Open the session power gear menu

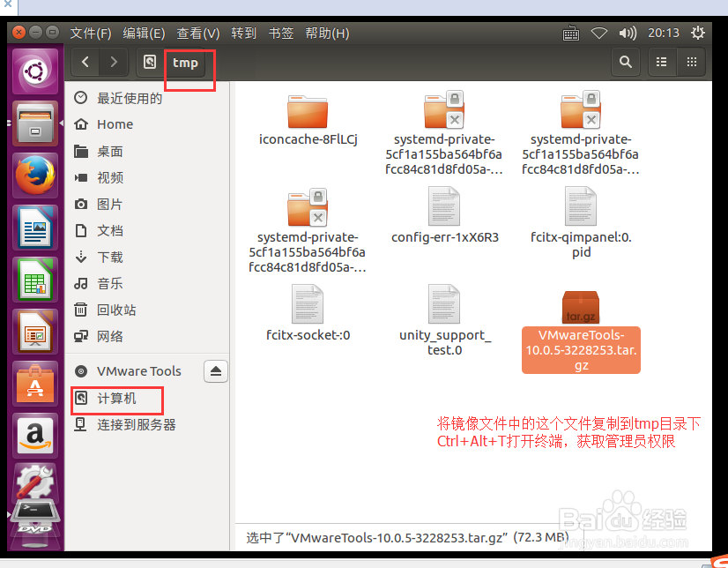click(698, 33)
